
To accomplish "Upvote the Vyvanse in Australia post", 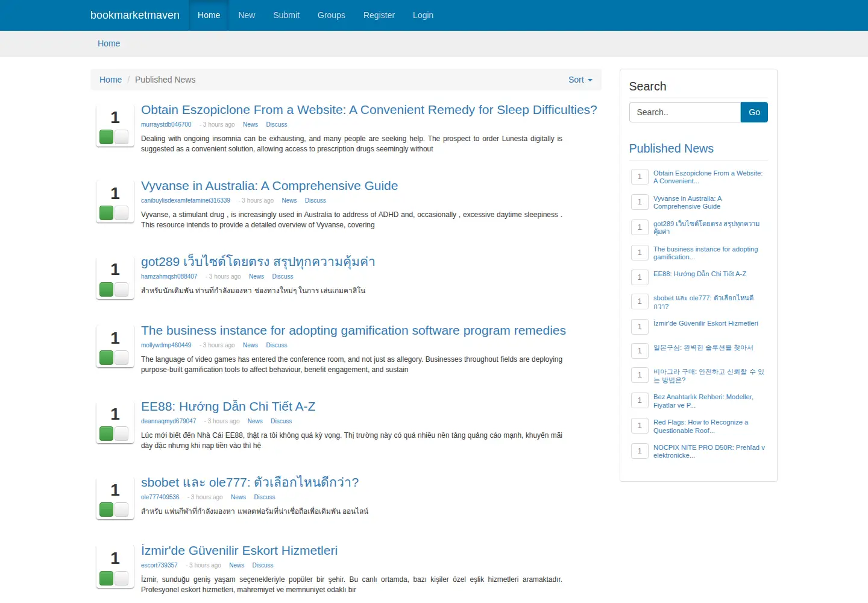I will [107, 213].
